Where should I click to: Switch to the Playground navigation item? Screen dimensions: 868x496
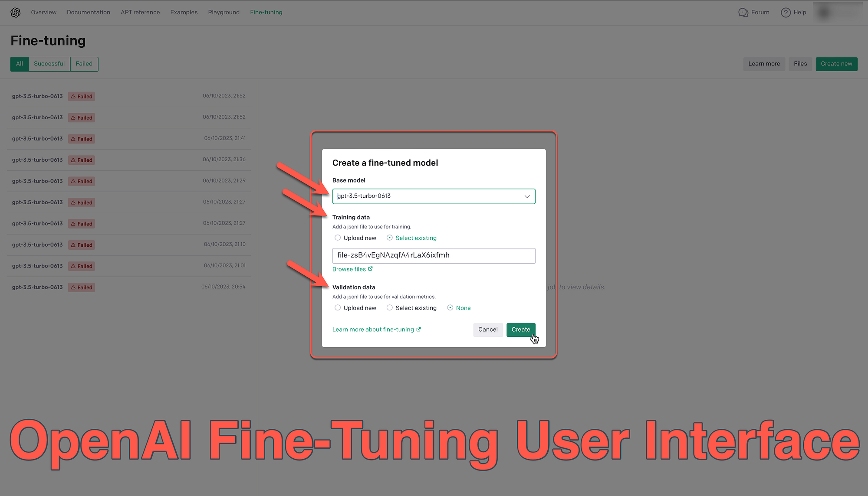tap(224, 12)
